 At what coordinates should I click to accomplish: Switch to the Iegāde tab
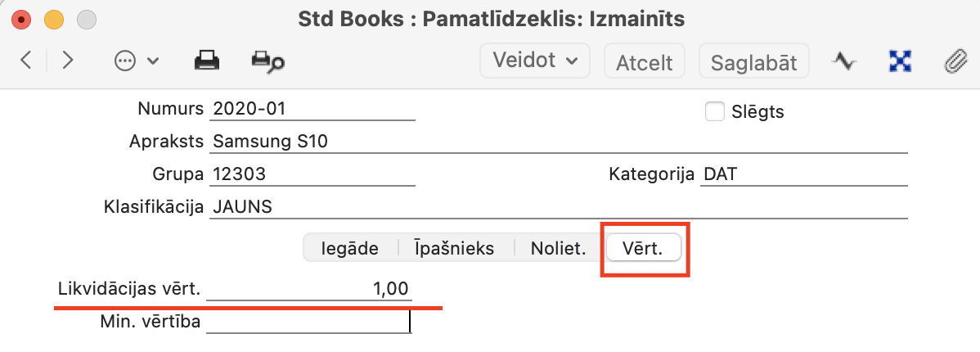(x=350, y=248)
